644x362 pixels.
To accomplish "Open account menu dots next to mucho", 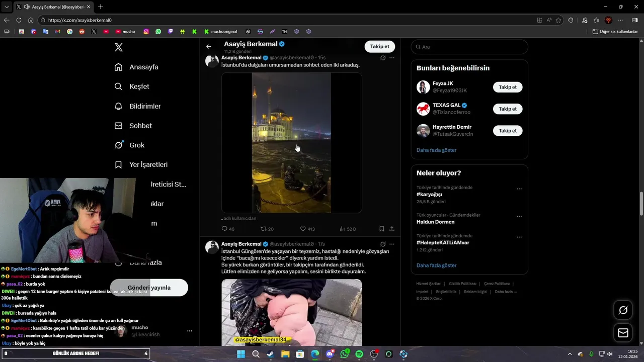I will coord(190,331).
